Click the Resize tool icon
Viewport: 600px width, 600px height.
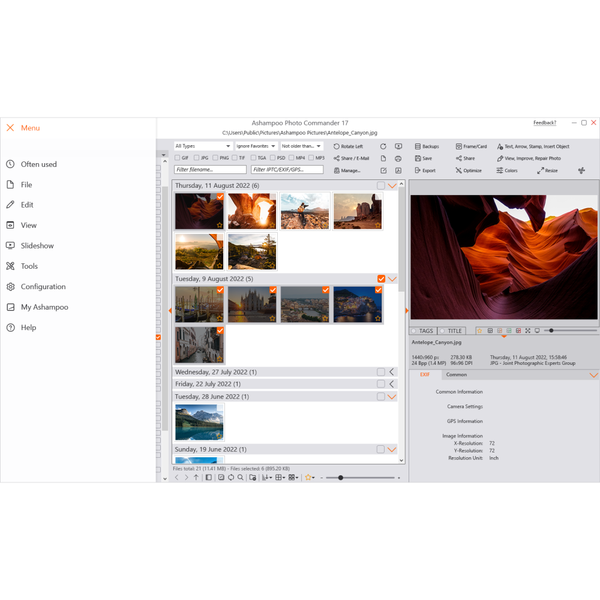click(540, 171)
